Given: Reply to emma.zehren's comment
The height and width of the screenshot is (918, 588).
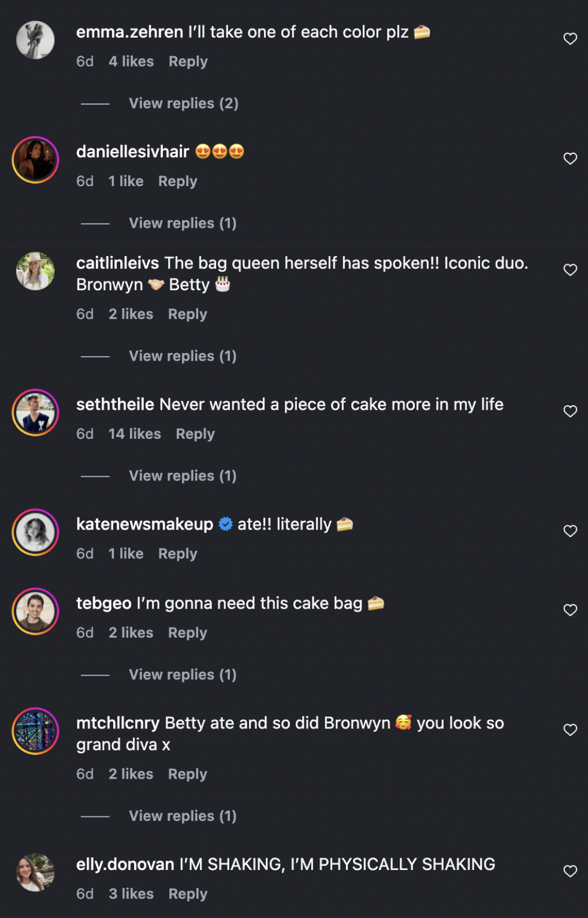Looking at the screenshot, I should tap(188, 61).
